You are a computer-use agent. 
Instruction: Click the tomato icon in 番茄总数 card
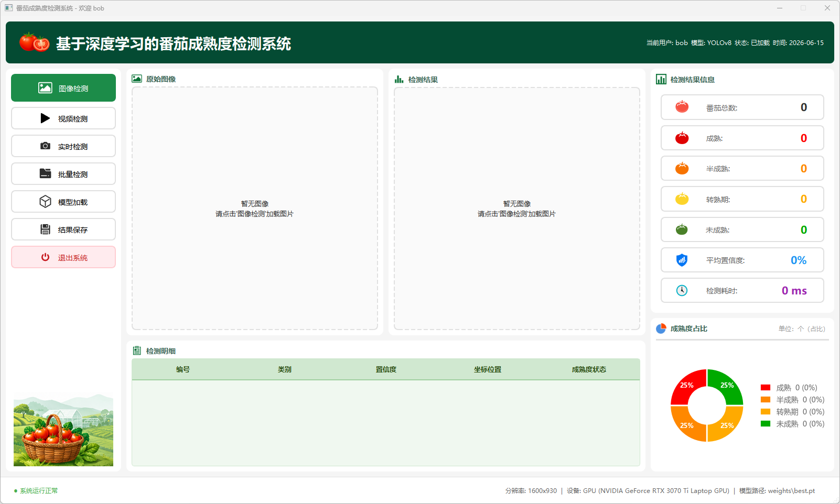682,107
